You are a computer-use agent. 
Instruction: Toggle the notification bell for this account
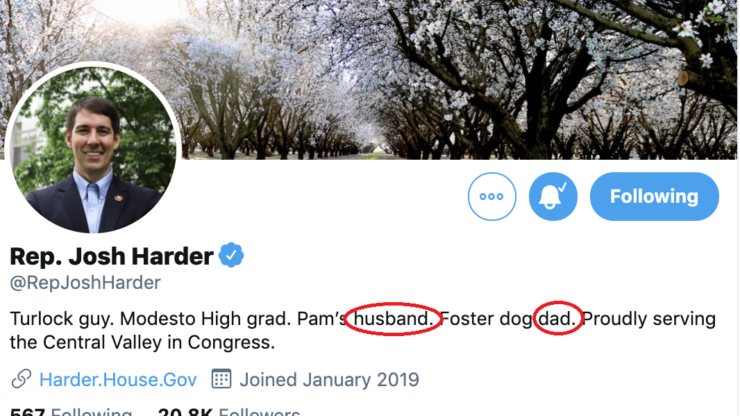point(553,196)
